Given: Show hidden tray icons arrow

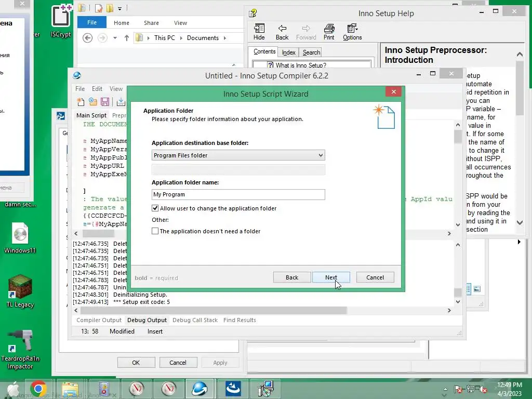Looking at the screenshot, I should coord(445,390).
